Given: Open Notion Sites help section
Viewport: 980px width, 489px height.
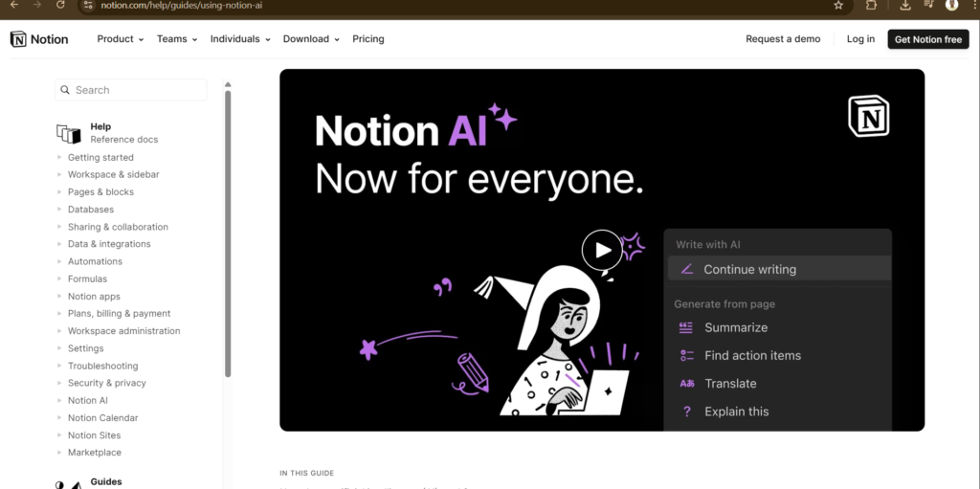Looking at the screenshot, I should [x=95, y=435].
